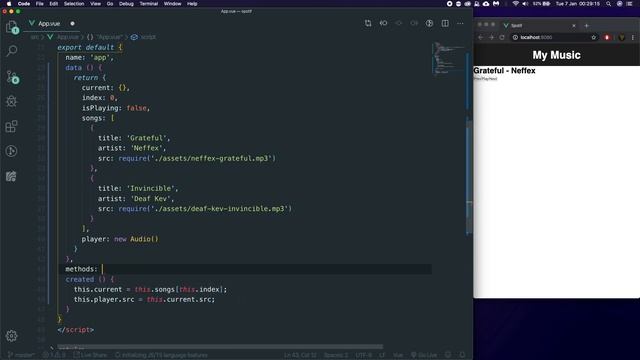This screenshot has width=640, height=360.
Task: Click the editor minimap
Action: [x=448, y=59]
